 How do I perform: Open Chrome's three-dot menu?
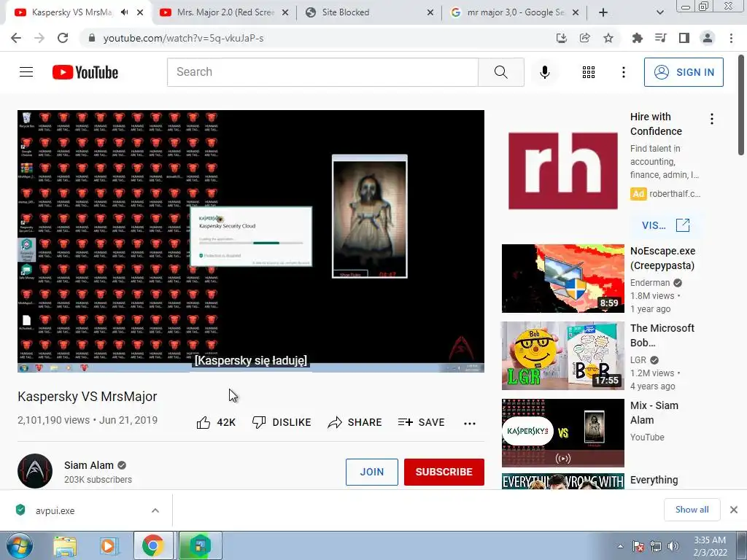click(x=731, y=38)
